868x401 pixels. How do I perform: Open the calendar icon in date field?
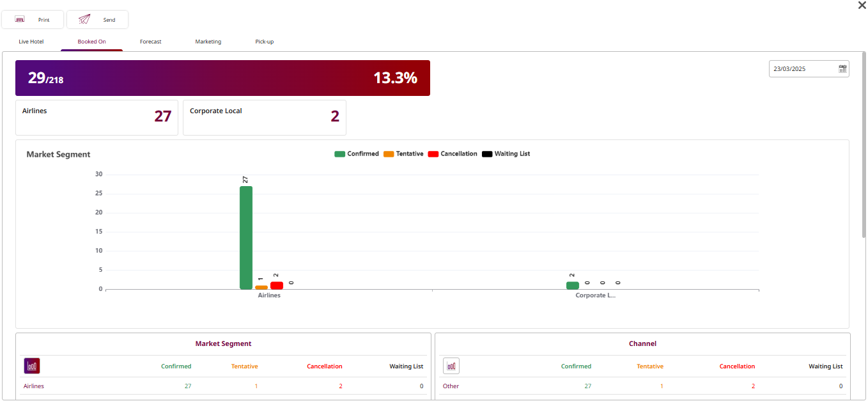pyautogui.click(x=843, y=68)
